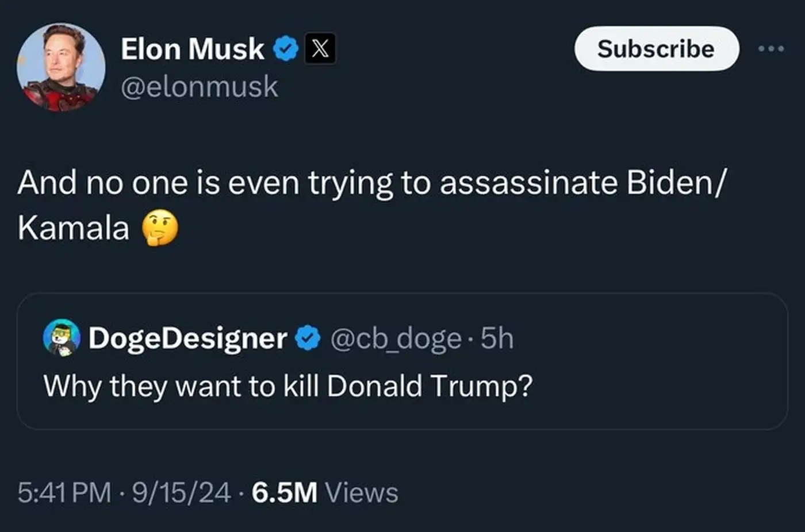805x532 pixels.
Task: Open the DogeDesigner display name
Action: pos(187,338)
